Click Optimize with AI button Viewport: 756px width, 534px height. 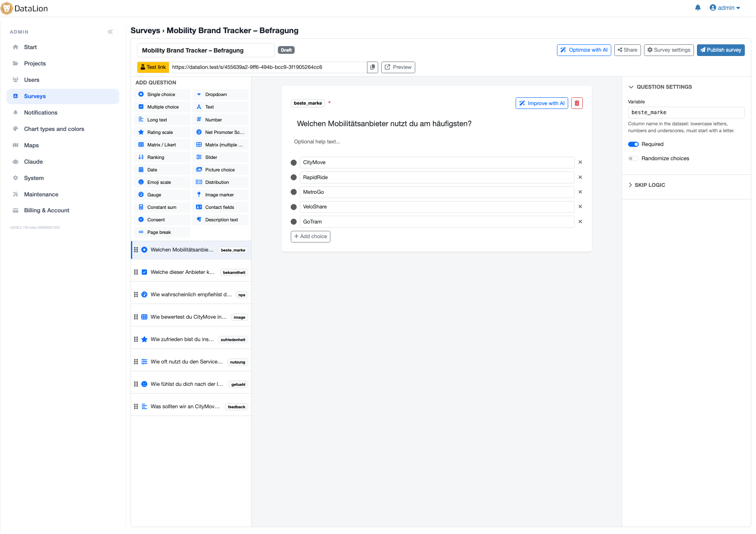pyautogui.click(x=584, y=50)
